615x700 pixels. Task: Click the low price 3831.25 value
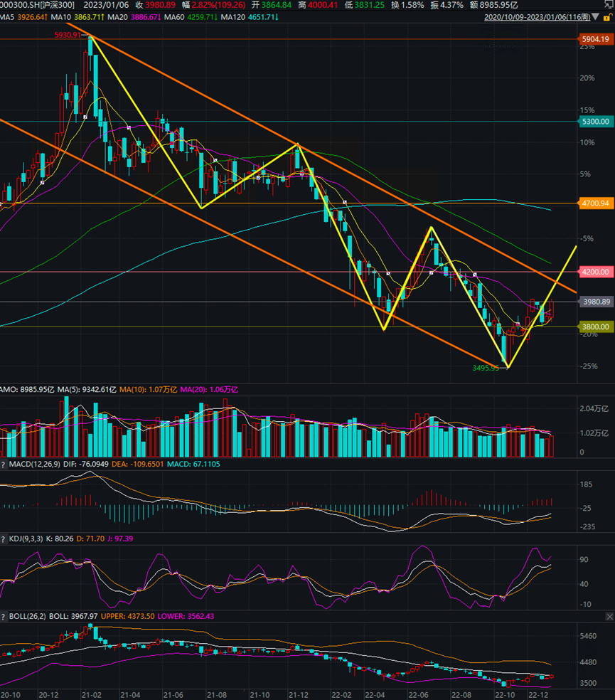click(370, 5)
